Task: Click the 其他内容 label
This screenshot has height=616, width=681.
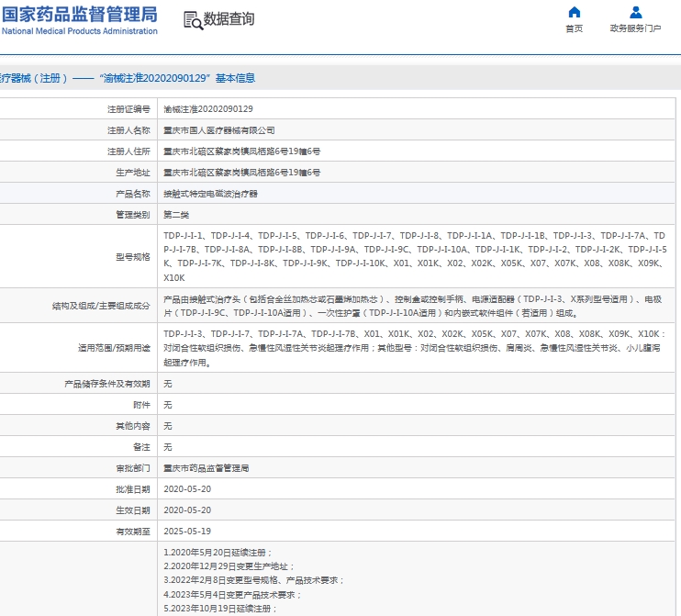Action: tap(133, 426)
